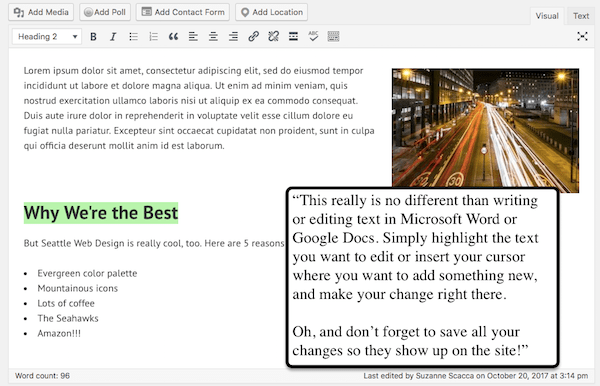Toggle italic formatting
This screenshot has width=600, height=386.
[x=113, y=37]
